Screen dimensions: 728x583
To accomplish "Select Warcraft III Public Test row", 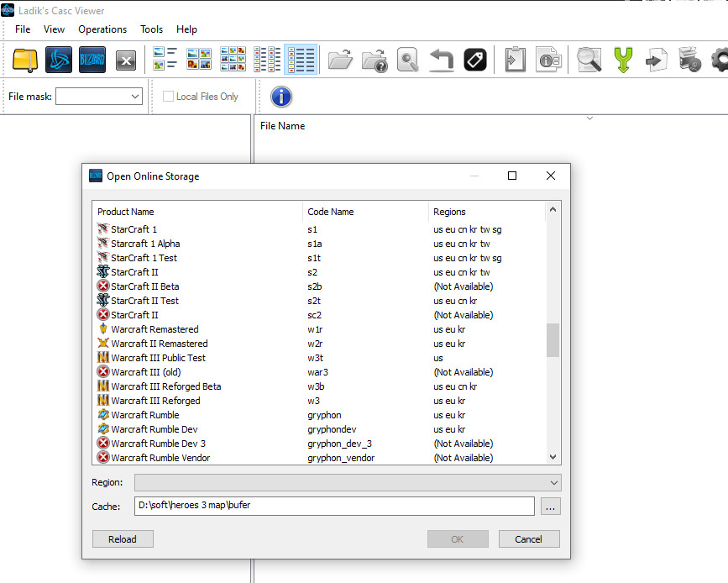I will [320, 358].
